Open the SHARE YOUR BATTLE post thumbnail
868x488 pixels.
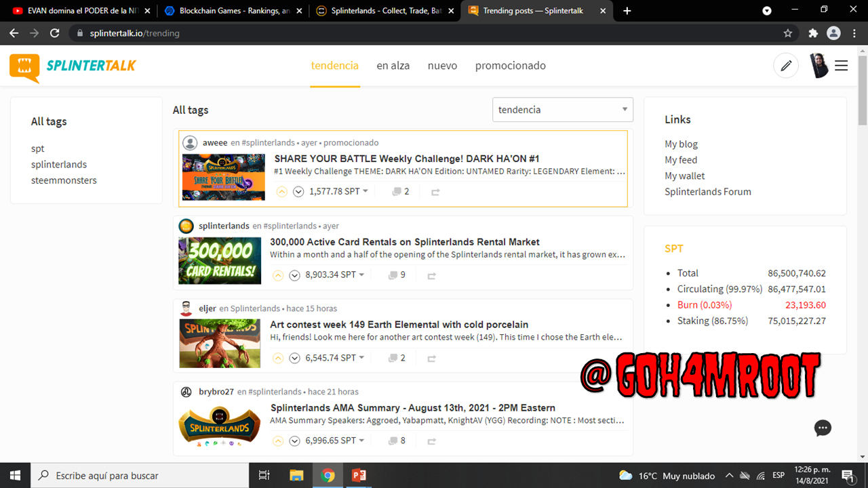224,177
